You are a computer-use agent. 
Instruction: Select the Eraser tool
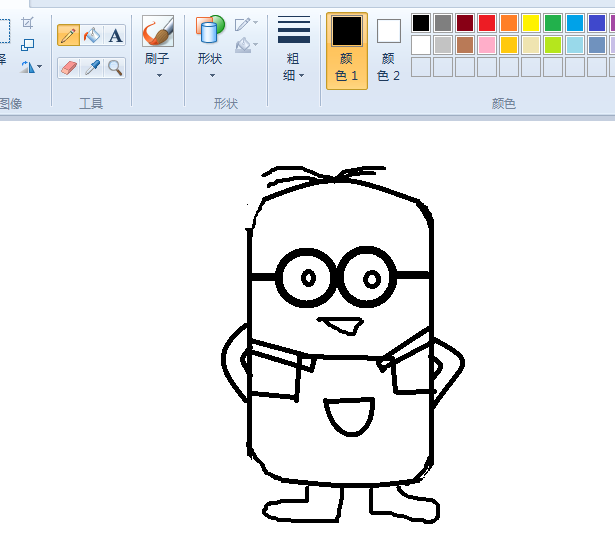coord(69,68)
